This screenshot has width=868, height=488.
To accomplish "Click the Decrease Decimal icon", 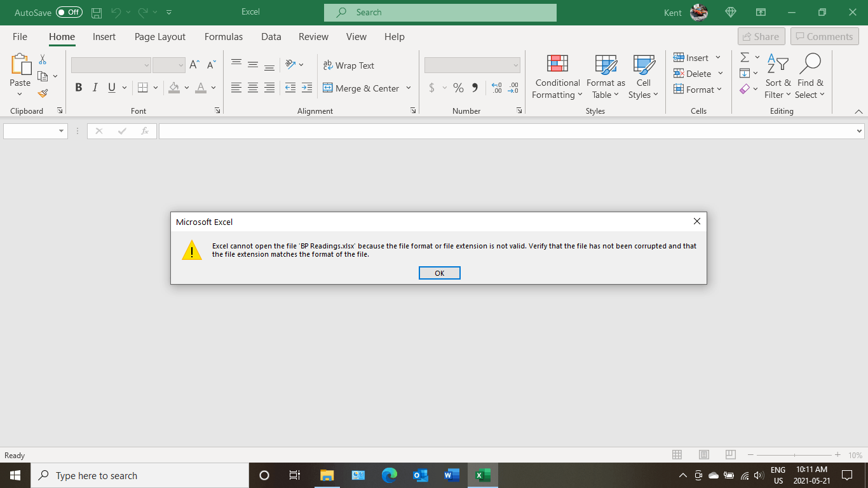I will coord(513,88).
